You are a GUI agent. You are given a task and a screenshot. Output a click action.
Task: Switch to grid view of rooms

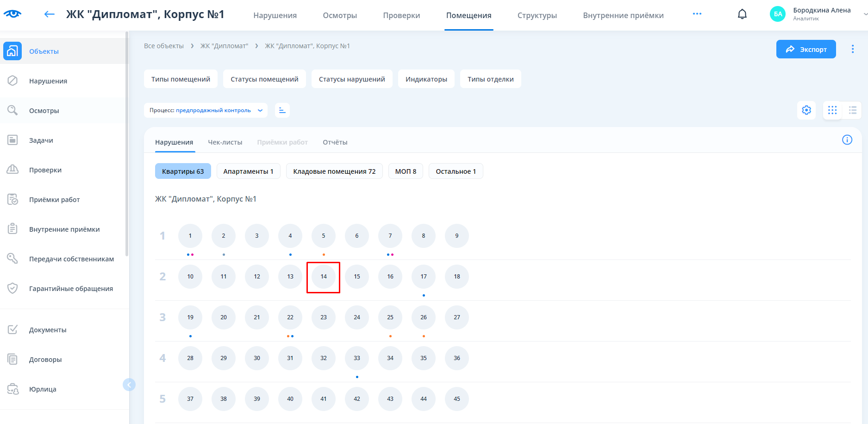(x=832, y=110)
